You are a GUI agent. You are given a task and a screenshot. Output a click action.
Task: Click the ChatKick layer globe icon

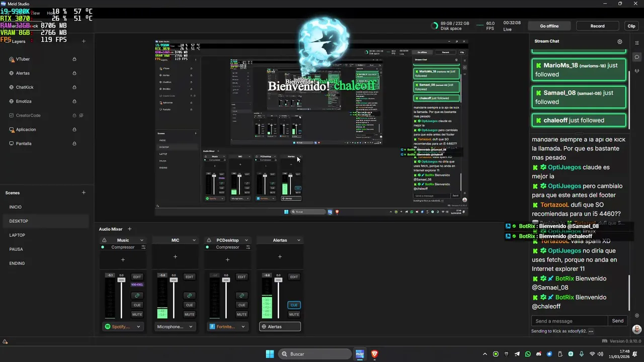12,87
